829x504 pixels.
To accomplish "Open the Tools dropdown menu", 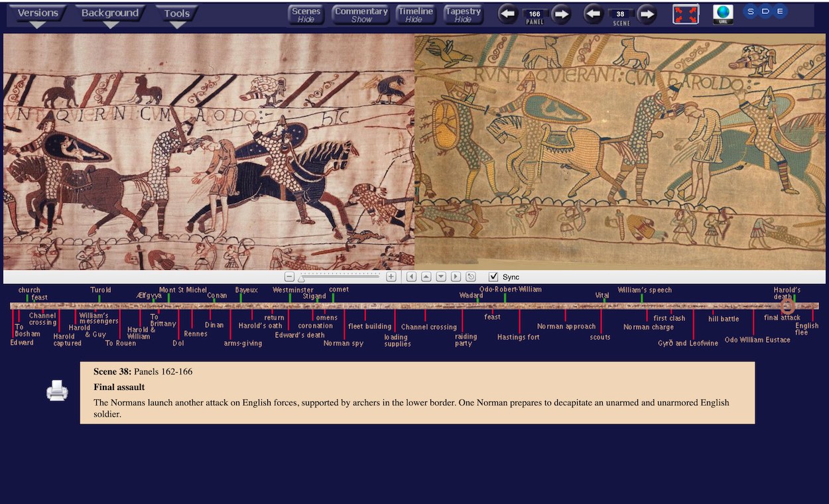I will [177, 15].
